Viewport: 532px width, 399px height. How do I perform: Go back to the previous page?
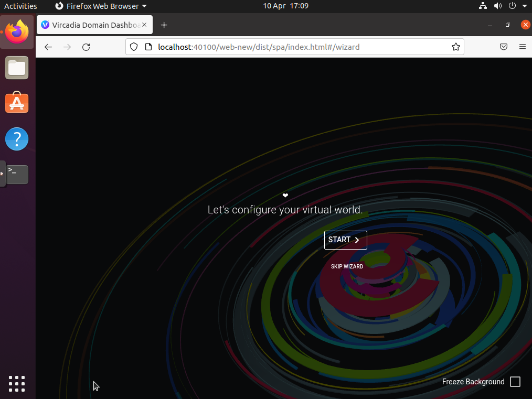pos(48,47)
